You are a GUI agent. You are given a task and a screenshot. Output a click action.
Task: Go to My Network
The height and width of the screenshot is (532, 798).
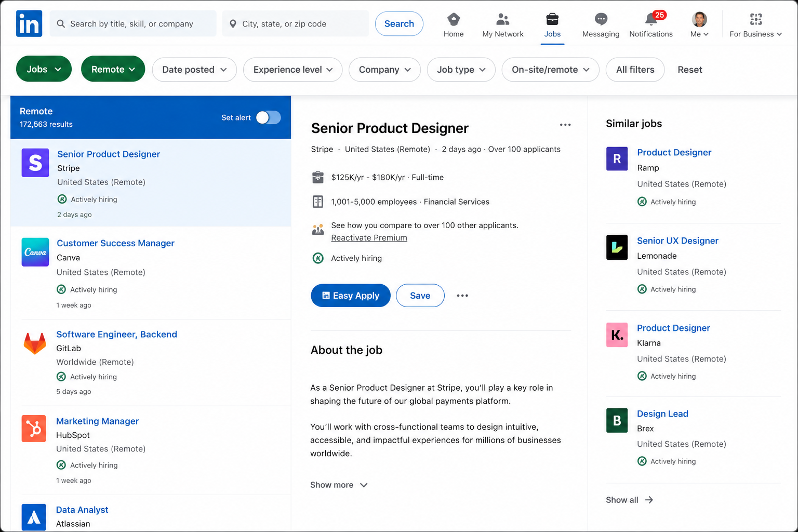[503, 25]
